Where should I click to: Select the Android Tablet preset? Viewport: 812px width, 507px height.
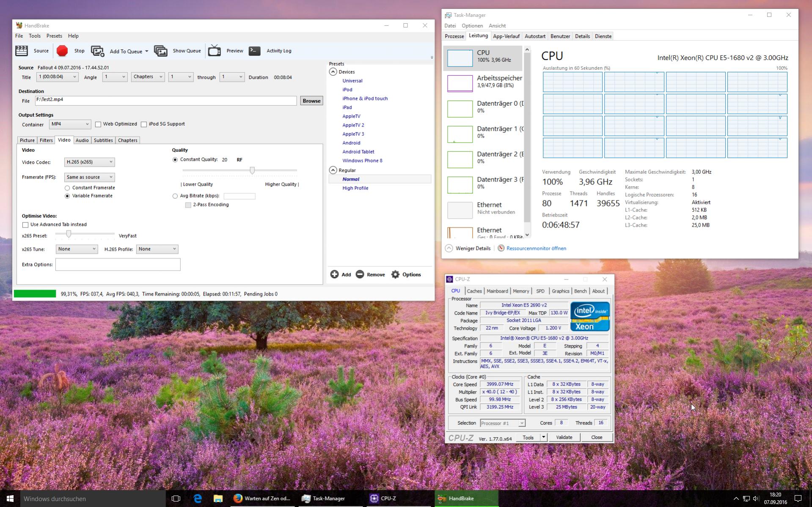tap(358, 152)
